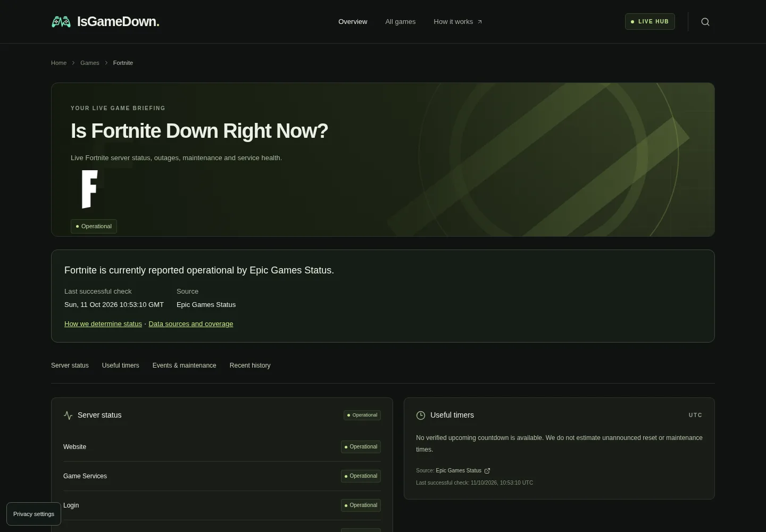This screenshot has width=766, height=532.
Task: Click the Server status pulse icon
Action: point(68,415)
